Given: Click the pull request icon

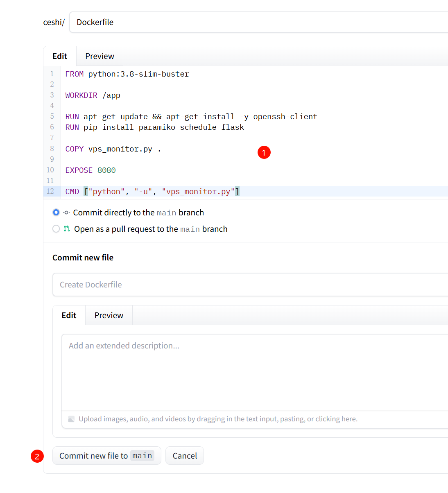Looking at the screenshot, I should [67, 229].
